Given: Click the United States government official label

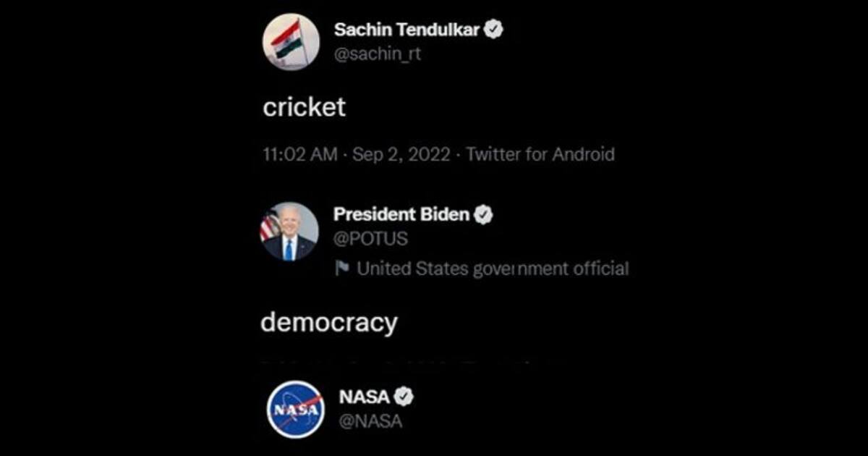Looking at the screenshot, I should 493,269.
